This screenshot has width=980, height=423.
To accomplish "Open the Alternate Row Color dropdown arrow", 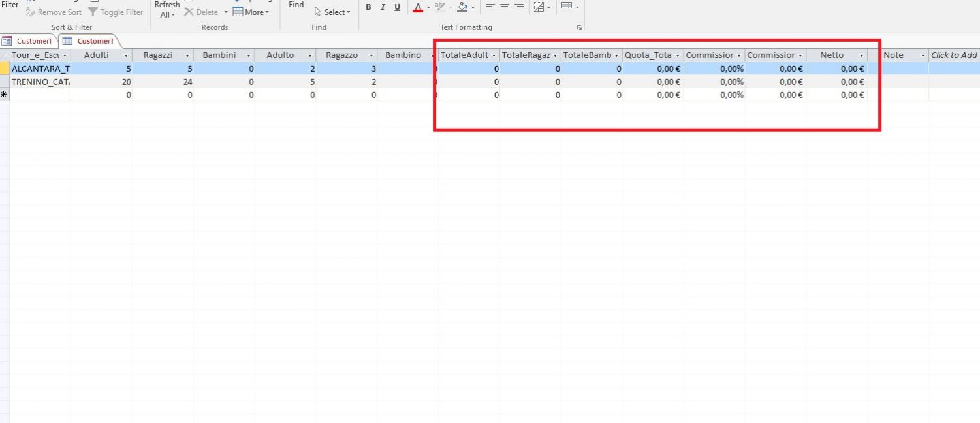I will click(577, 8).
